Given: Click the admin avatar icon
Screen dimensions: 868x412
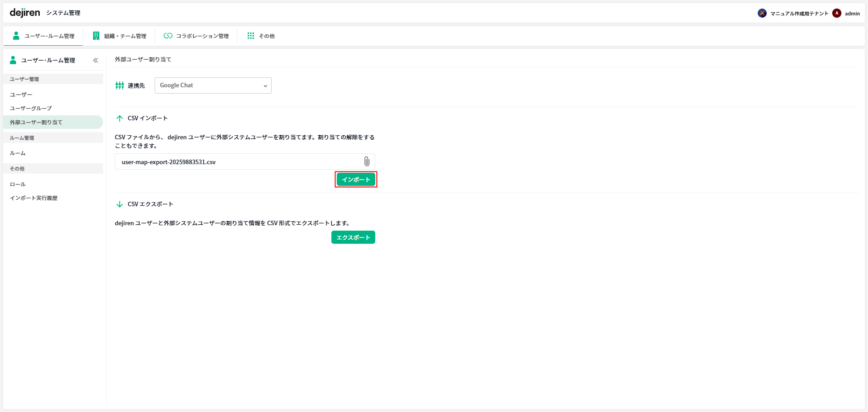Looking at the screenshot, I should pyautogui.click(x=837, y=13).
